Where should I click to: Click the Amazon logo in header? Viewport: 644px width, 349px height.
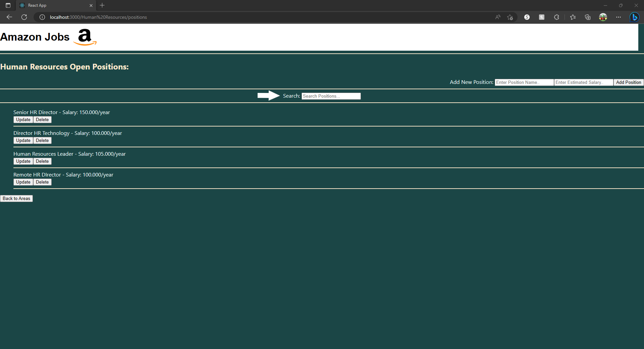click(x=85, y=37)
